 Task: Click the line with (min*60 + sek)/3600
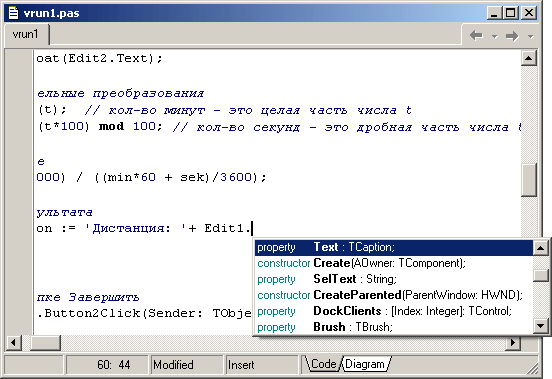tap(151, 177)
